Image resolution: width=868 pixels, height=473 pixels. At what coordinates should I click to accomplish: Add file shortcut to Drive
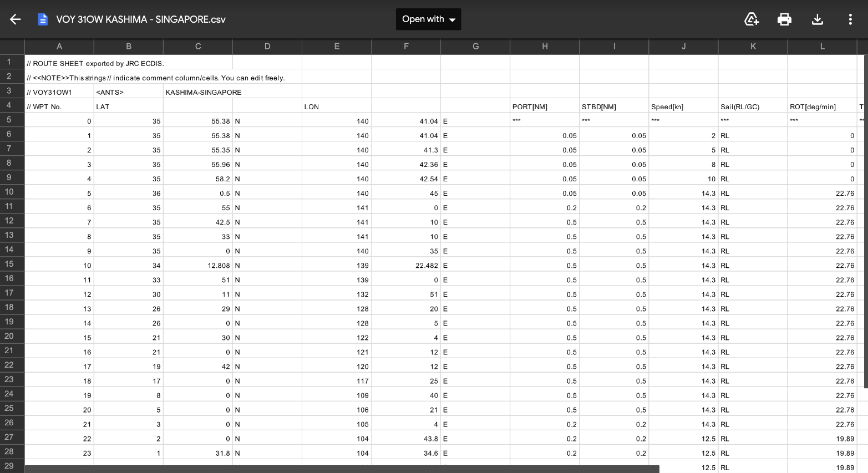[751, 19]
